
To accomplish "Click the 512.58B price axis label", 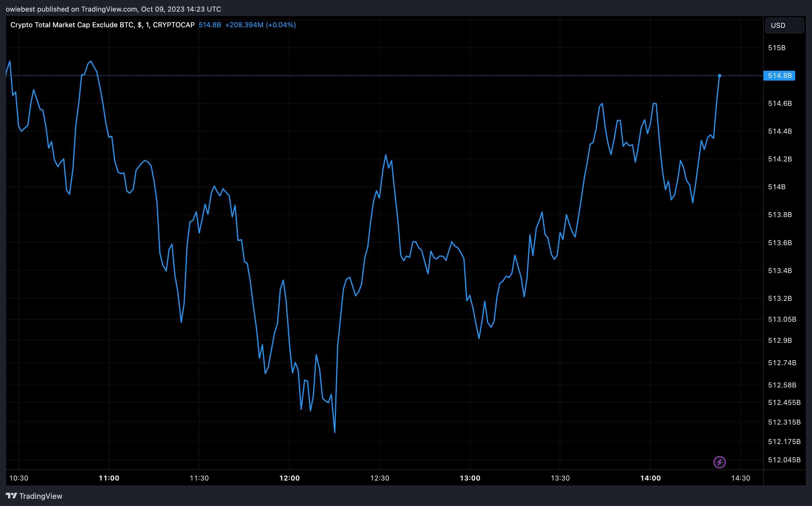I will 782,385.
